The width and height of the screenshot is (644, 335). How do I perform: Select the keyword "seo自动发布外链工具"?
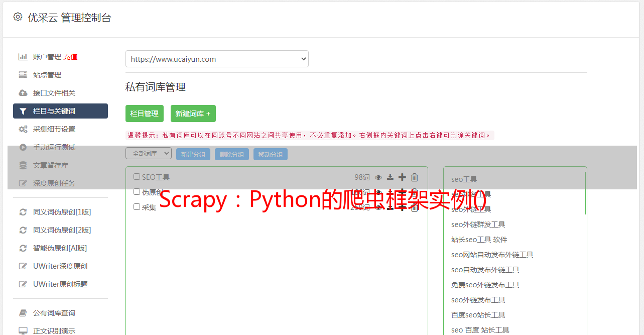click(x=485, y=270)
